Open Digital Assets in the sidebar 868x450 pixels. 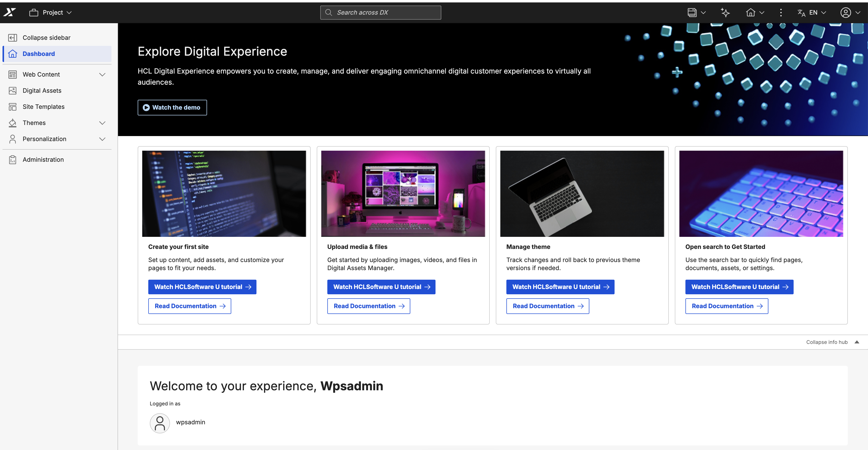click(57, 90)
